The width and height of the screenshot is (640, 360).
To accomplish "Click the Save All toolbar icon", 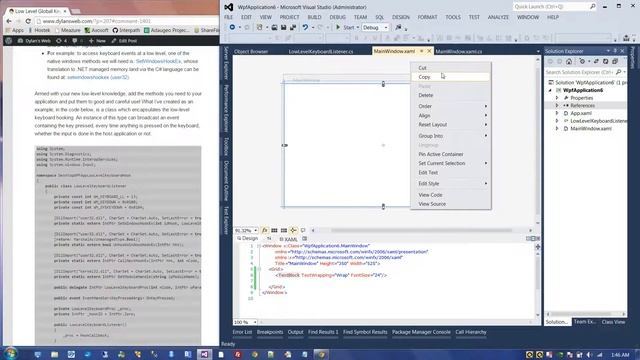I will click(293, 27).
